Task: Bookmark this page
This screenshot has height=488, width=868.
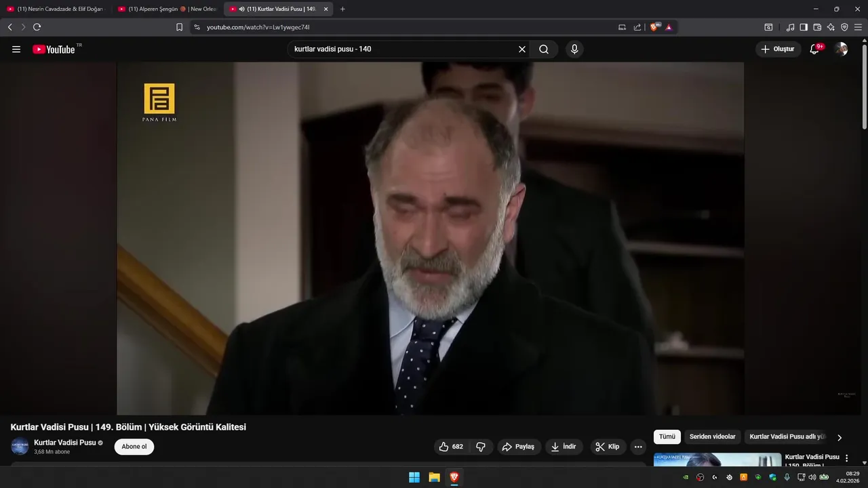Action: [x=179, y=27]
